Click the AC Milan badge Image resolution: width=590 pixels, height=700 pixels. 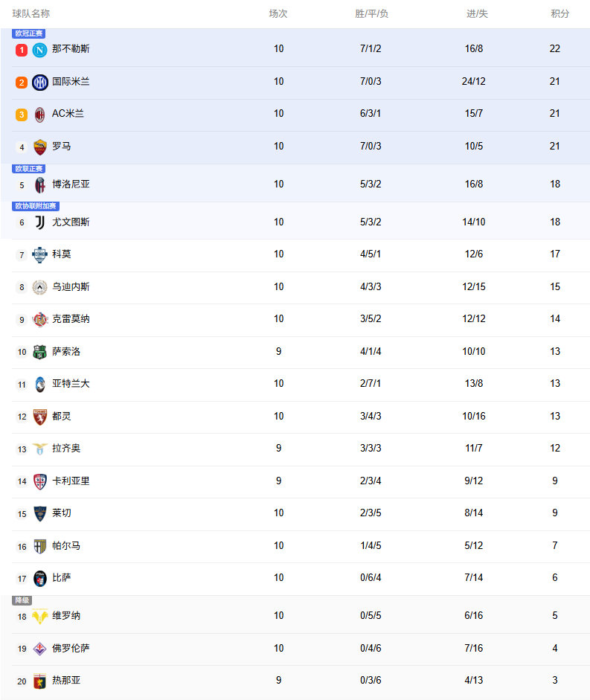(40, 115)
